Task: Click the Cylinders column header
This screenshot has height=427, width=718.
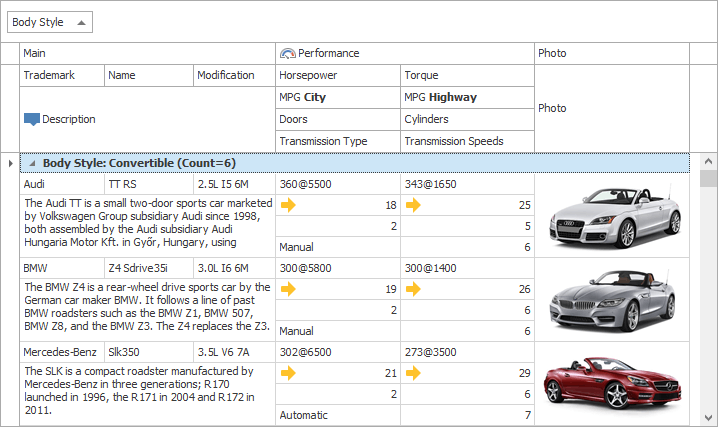Action: (x=468, y=119)
